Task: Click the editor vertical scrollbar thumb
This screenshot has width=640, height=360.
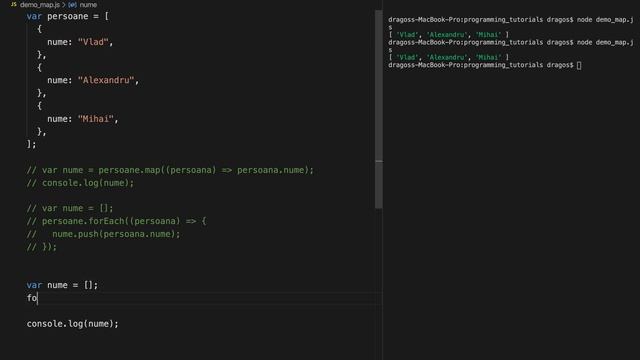Action: 379,109
